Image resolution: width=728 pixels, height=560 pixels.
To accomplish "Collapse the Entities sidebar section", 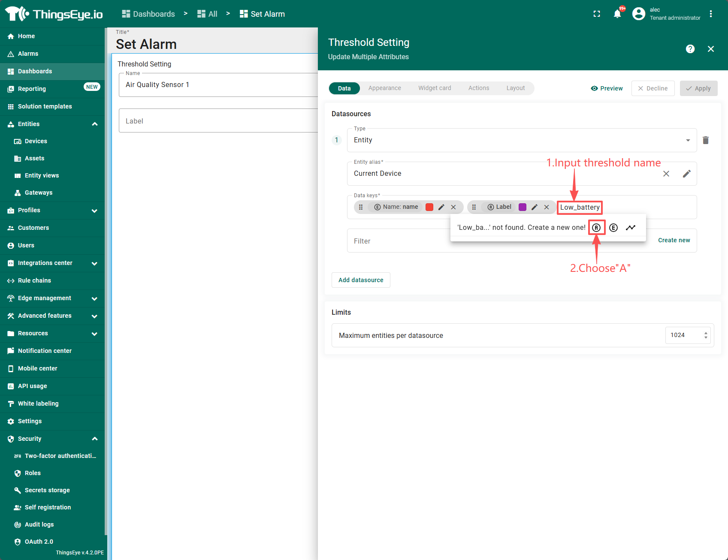I will click(95, 124).
